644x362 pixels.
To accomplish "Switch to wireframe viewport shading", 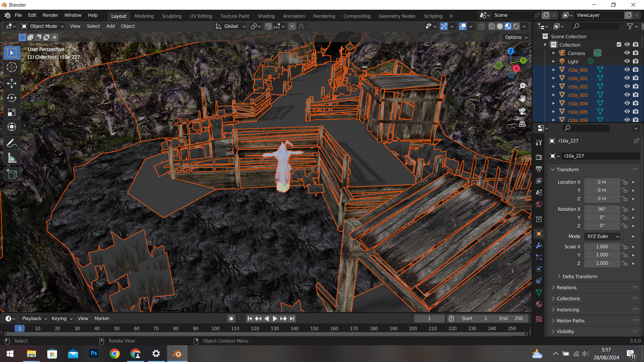I will click(x=492, y=26).
